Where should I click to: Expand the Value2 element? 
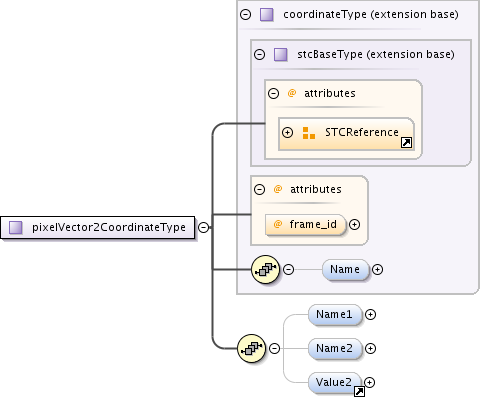tap(369, 382)
